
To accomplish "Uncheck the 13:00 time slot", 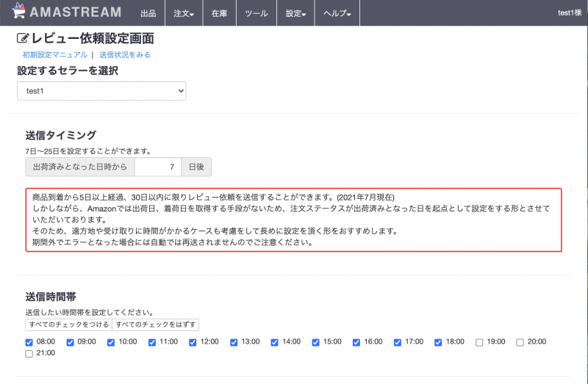I will 234,342.
